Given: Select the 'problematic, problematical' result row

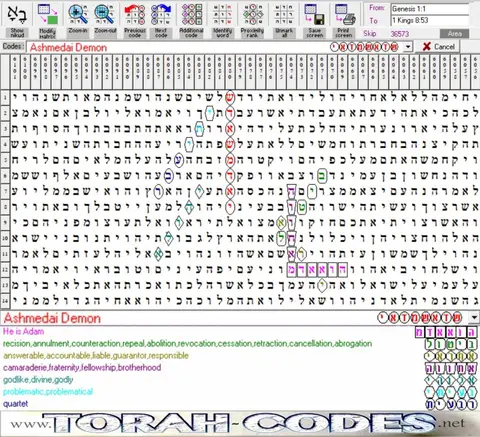Looking at the screenshot, I should point(240,392).
